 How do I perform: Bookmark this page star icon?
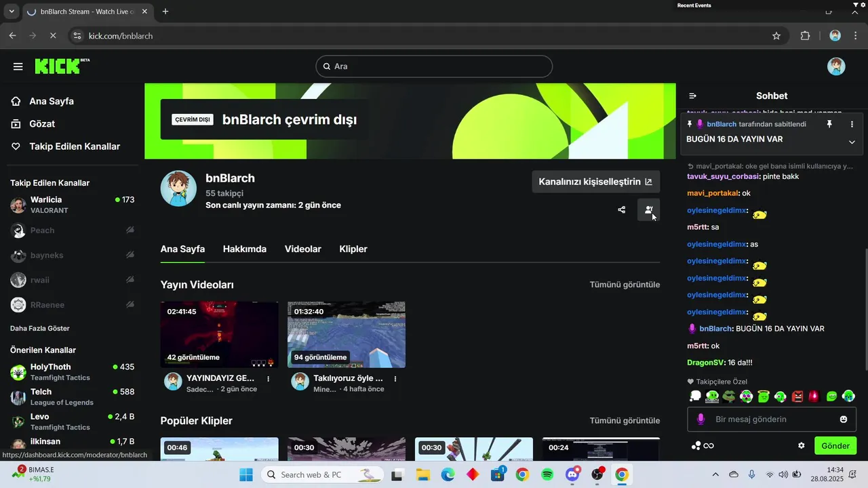pyautogui.click(x=776, y=36)
